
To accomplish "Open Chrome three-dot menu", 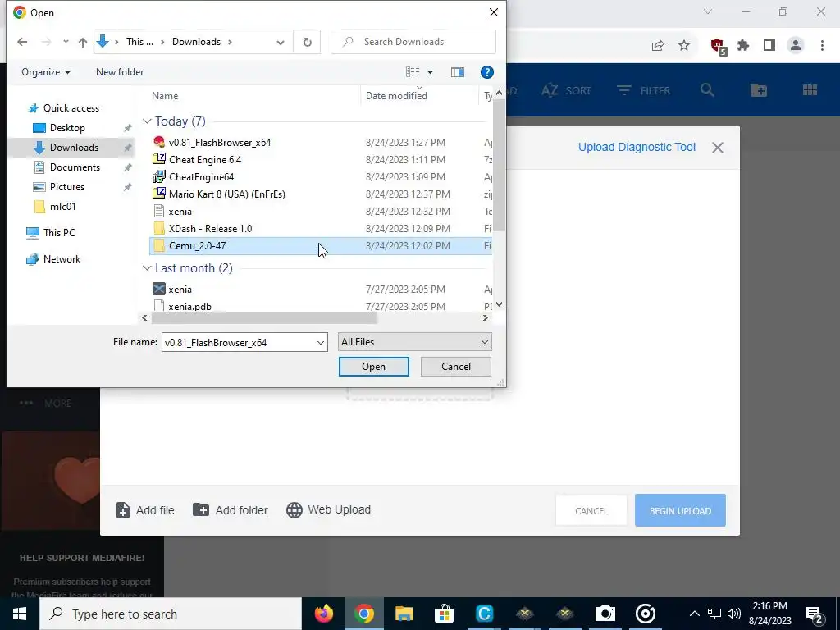I will click(822, 46).
